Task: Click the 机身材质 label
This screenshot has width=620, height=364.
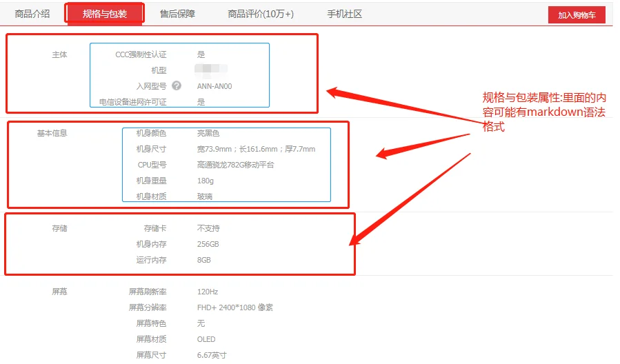Action: pyautogui.click(x=152, y=196)
